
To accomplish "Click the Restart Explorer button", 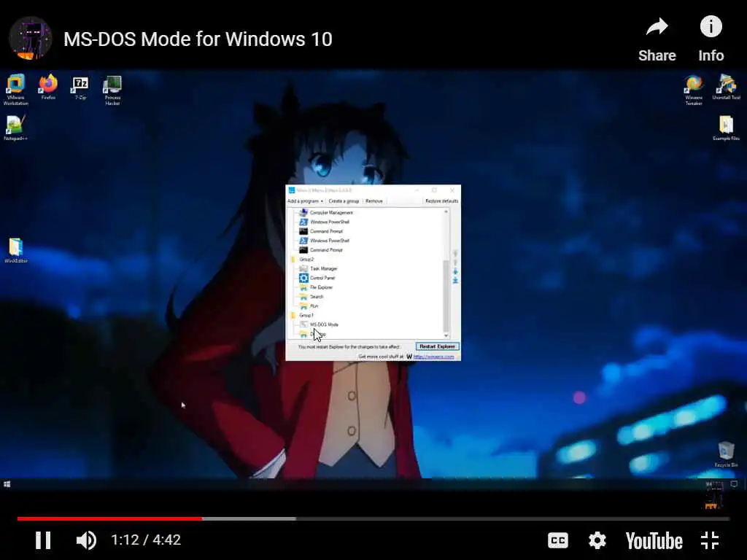I will (438, 346).
